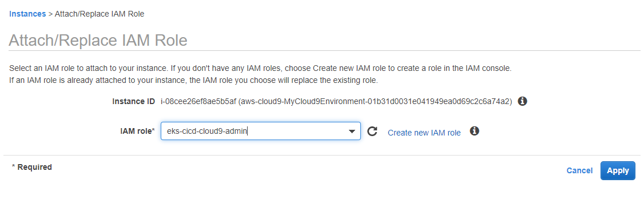
Task: Click the Instance ID label
Action: [x=133, y=101]
